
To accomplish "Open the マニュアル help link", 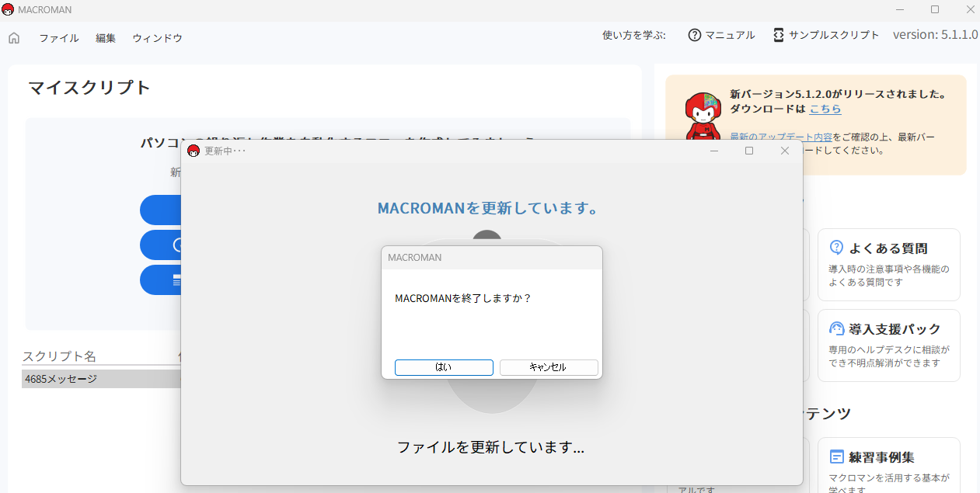I will [x=721, y=35].
